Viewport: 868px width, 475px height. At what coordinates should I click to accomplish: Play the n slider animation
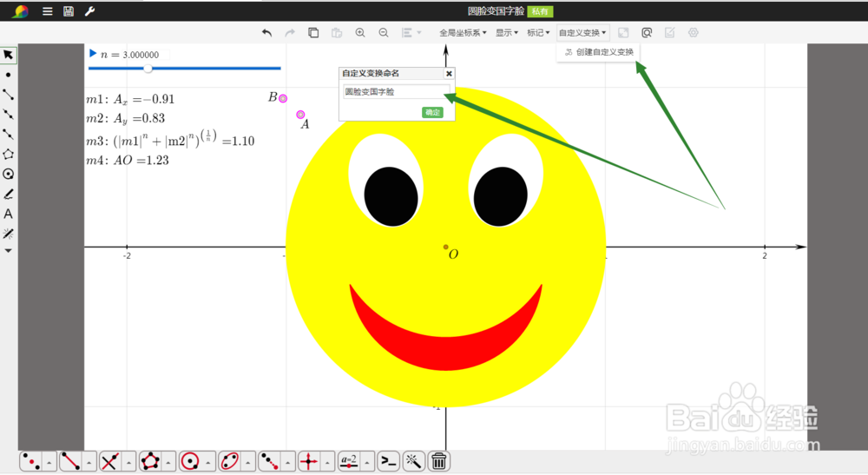tap(93, 54)
